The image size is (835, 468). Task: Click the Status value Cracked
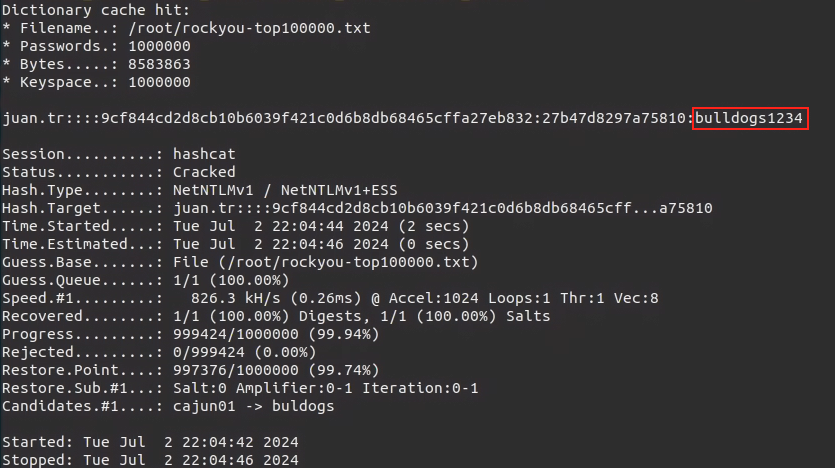203,172
